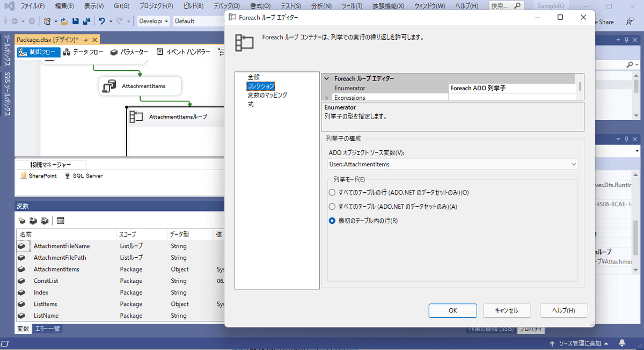
Task: Switch to the データ フロー tab
Action: pos(84,52)
